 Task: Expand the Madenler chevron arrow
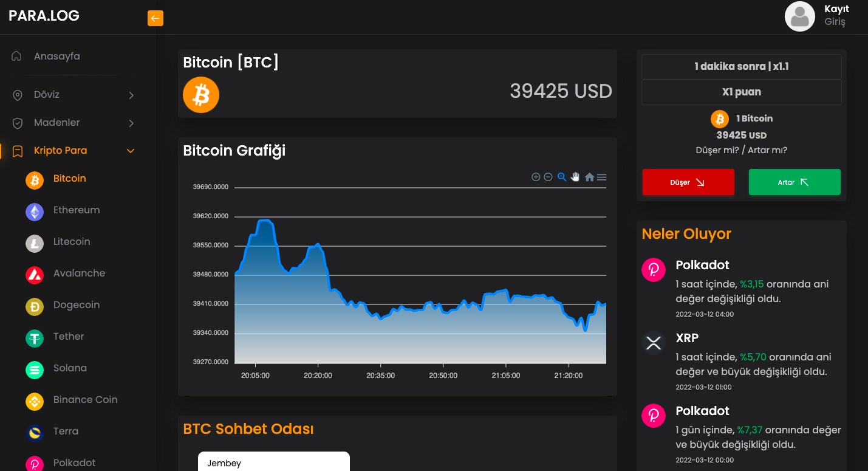[x=131, y=123]
